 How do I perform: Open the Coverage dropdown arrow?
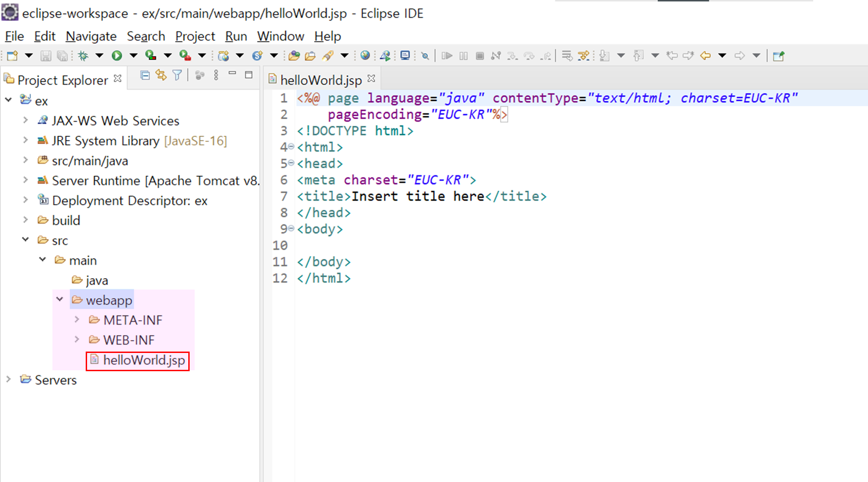167,56
